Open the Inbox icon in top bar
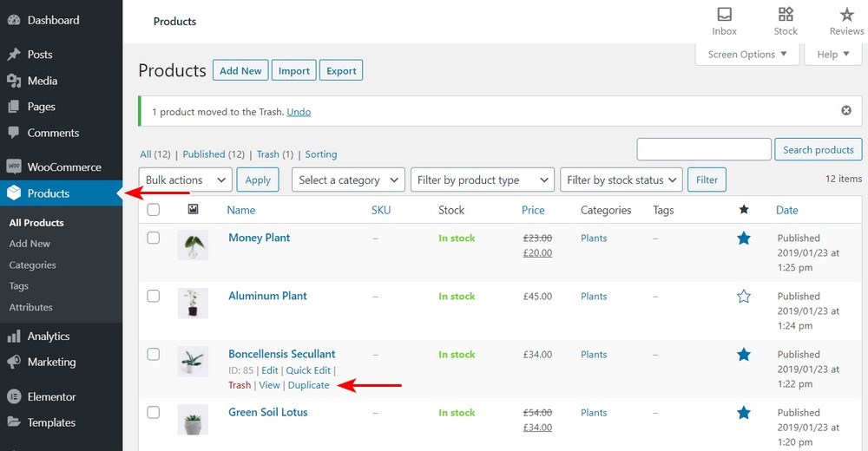 click(724, 14)
